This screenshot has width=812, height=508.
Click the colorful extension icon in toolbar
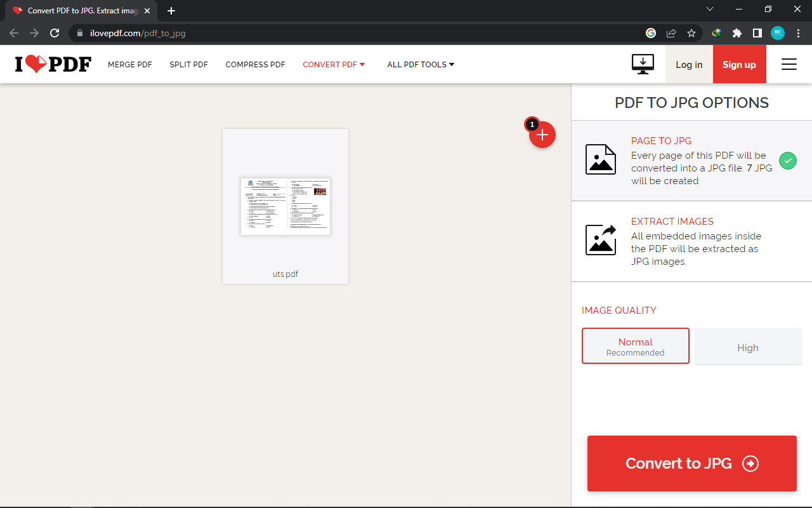coord(716,33)
